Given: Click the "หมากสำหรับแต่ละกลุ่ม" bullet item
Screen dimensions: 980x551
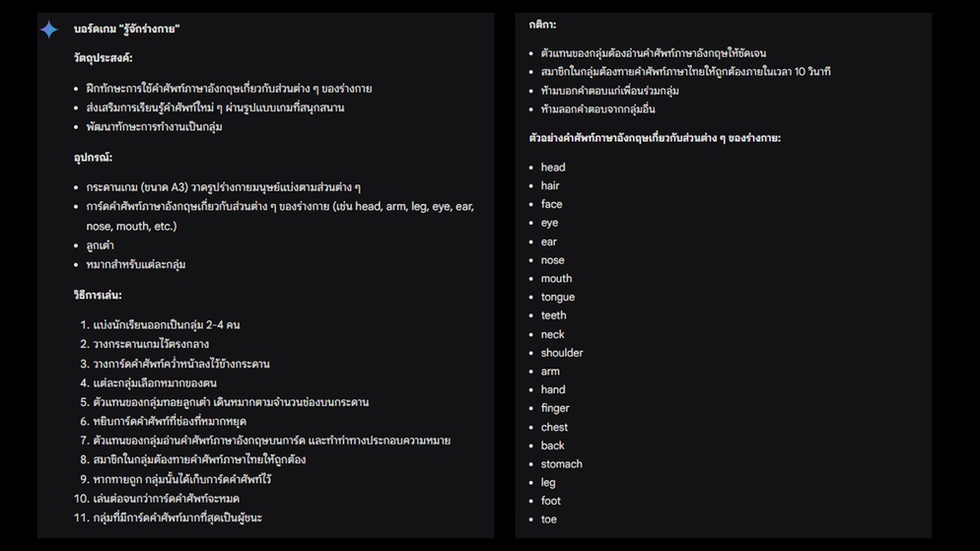Looking at the screenshot, I should [135, 265].
